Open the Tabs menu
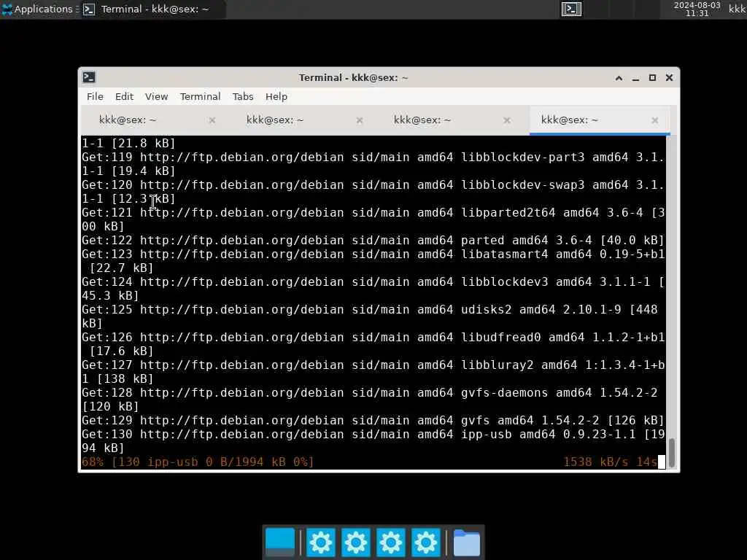 (242, 97)
